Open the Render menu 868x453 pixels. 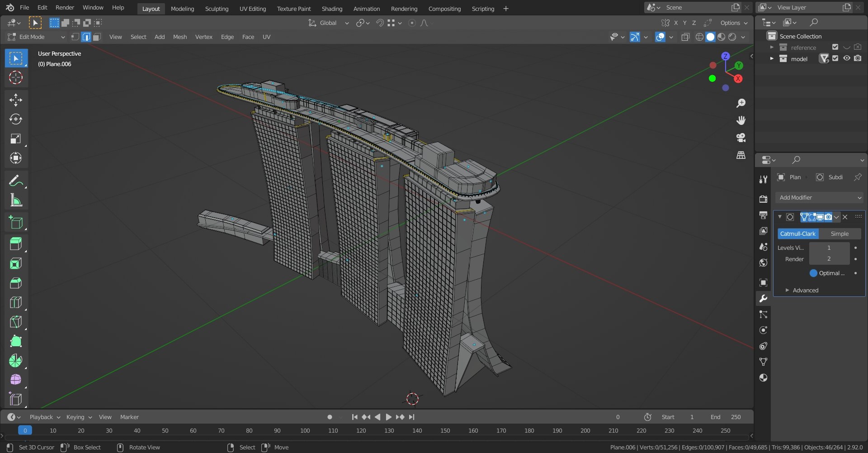(65, 8)
